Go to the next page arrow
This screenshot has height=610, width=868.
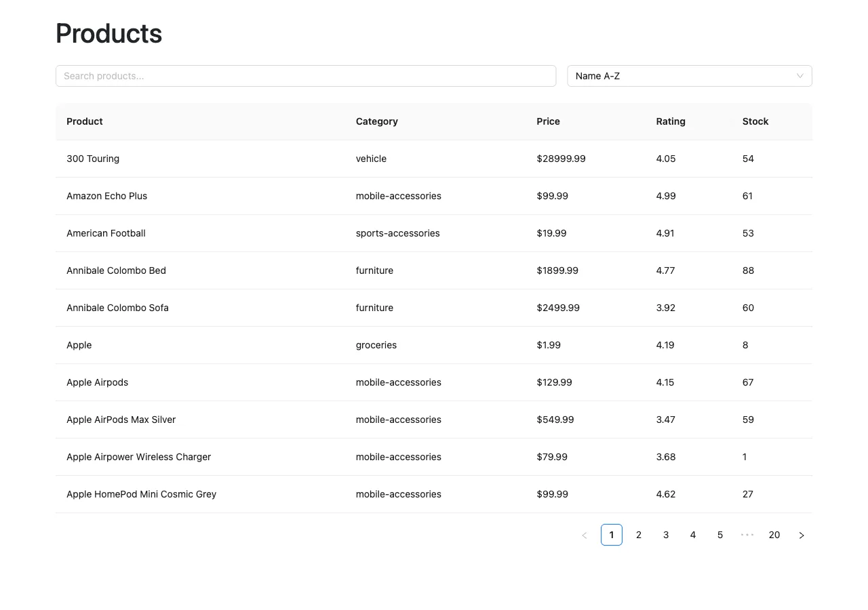click(802, 535)
